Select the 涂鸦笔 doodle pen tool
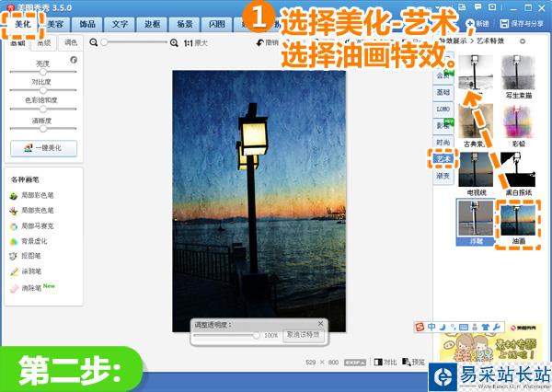 tap(26, 271)
